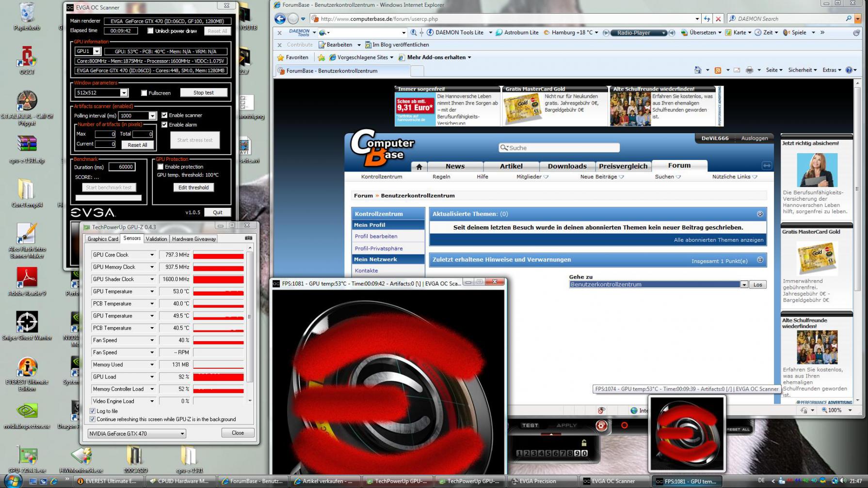Open the 512x512 window size dropdown
The width and height of the screenshot is (868, 488).
click(124, 93)
